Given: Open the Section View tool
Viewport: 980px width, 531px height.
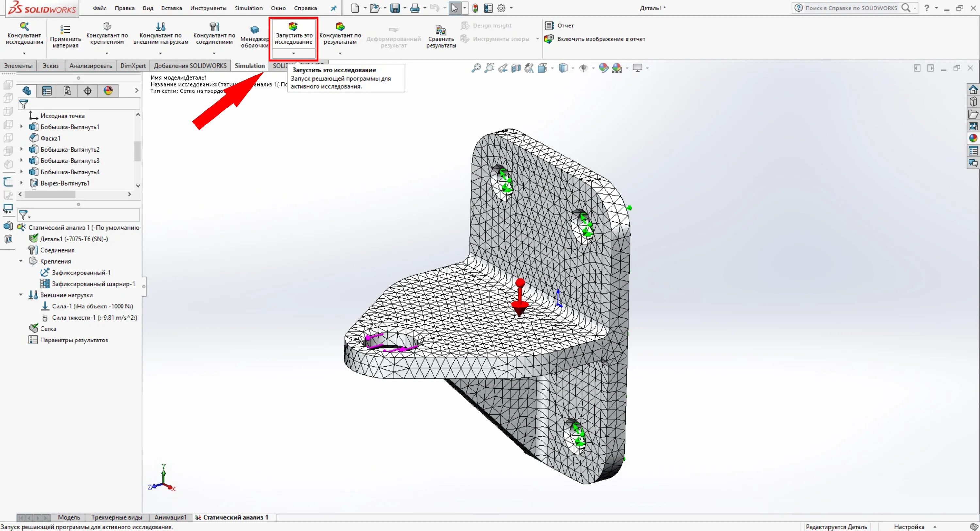Looking at the screenshot, I should [516, 68].
